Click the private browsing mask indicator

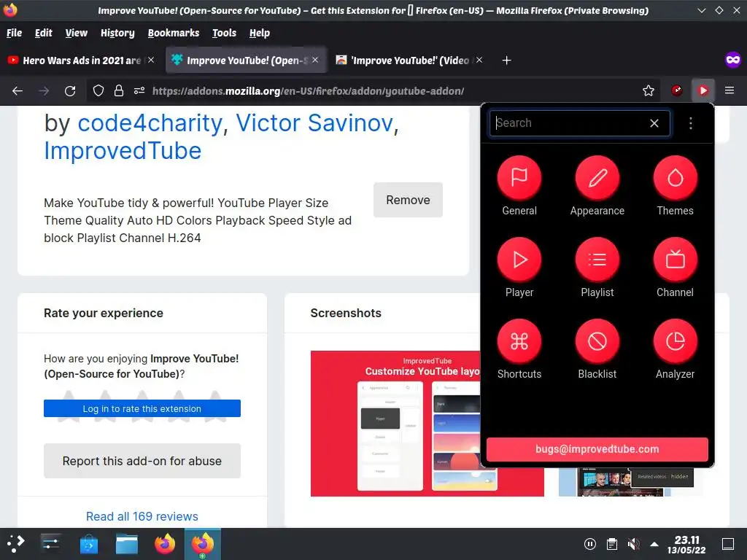(x=732, y=60)
